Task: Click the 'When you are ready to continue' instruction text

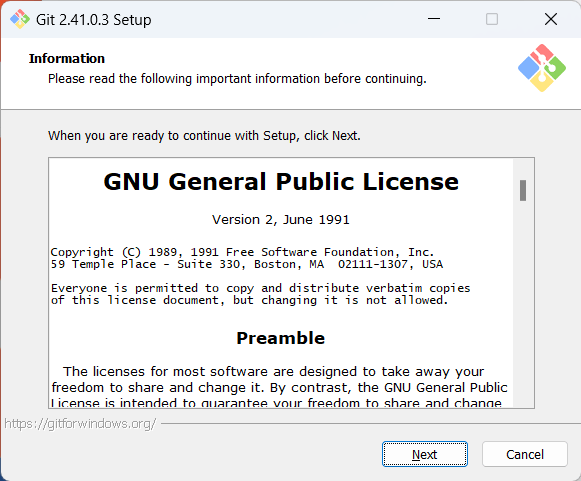Action: pos(204,136)
